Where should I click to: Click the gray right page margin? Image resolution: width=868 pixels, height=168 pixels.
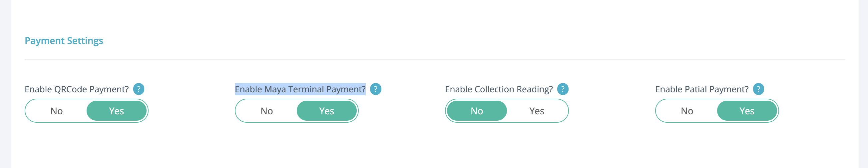[x=863, y=84]
